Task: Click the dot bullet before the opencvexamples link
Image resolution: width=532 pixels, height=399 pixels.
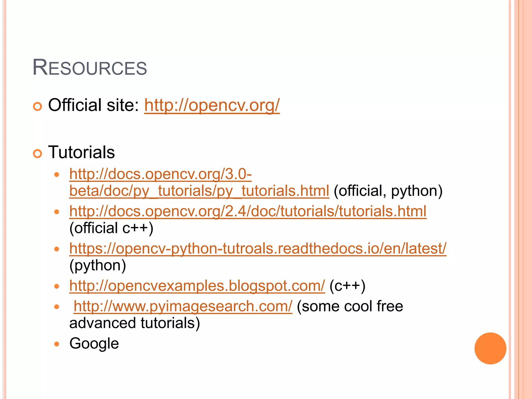Action: (57, 287)
